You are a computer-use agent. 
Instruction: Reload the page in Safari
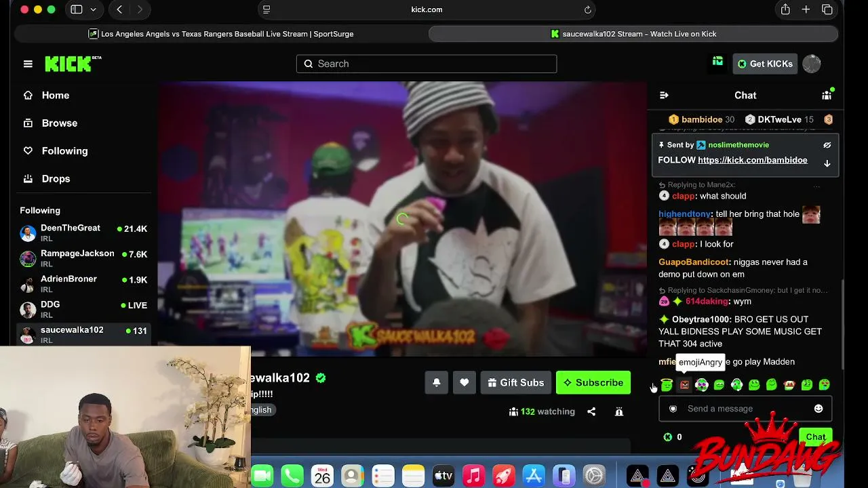point(588,9)
